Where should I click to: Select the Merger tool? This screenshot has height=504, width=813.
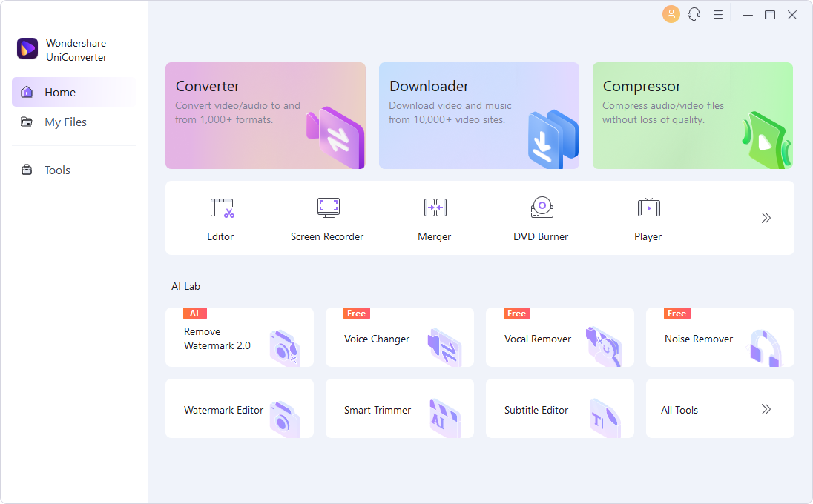pyautogui.click(x=434, y=218)
